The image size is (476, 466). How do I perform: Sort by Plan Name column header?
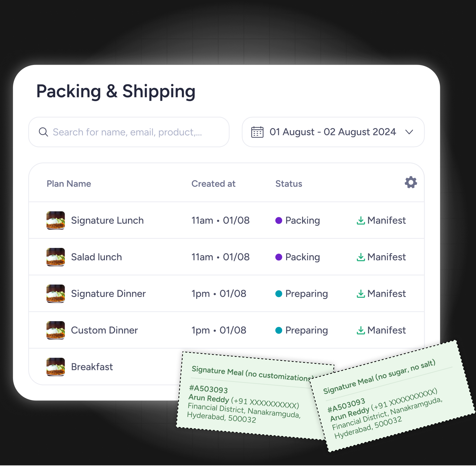click(x=69, y=184)
